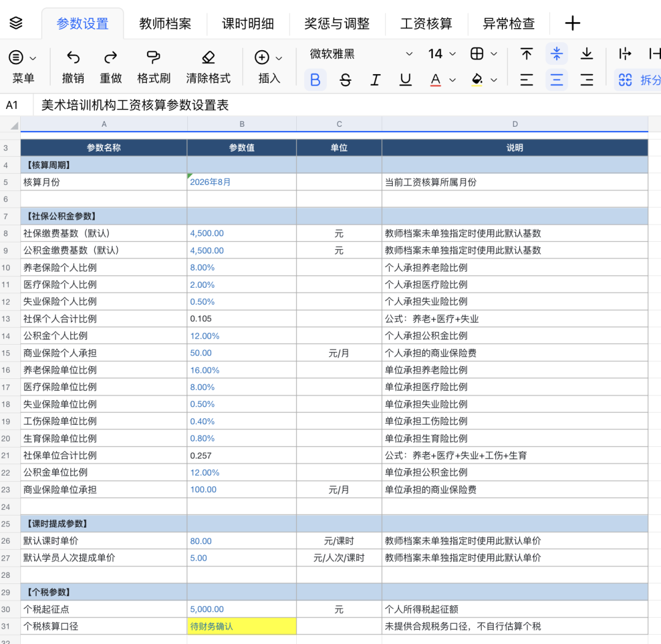This screenshot has height=644, width=661.
Task: Click the Clear Format (清除格式) eraser
Action: (x=208, y=57)
